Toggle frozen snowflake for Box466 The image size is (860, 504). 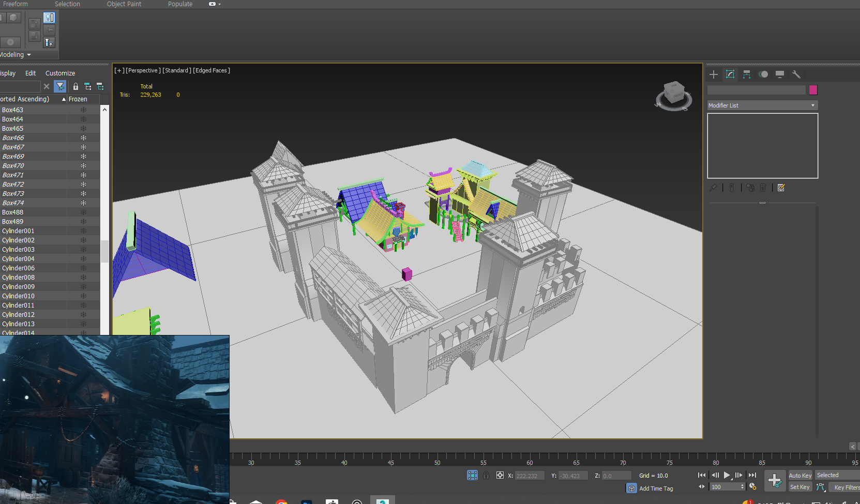pos(83,138)
